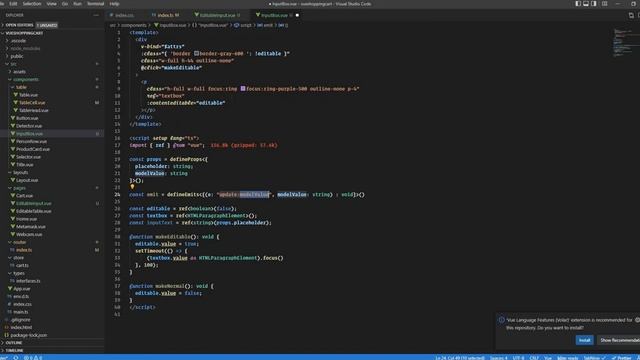This screenshot has width=640, height=360.
Task: Toggle primary sidebar layout icon
Action: pos(578,4)
